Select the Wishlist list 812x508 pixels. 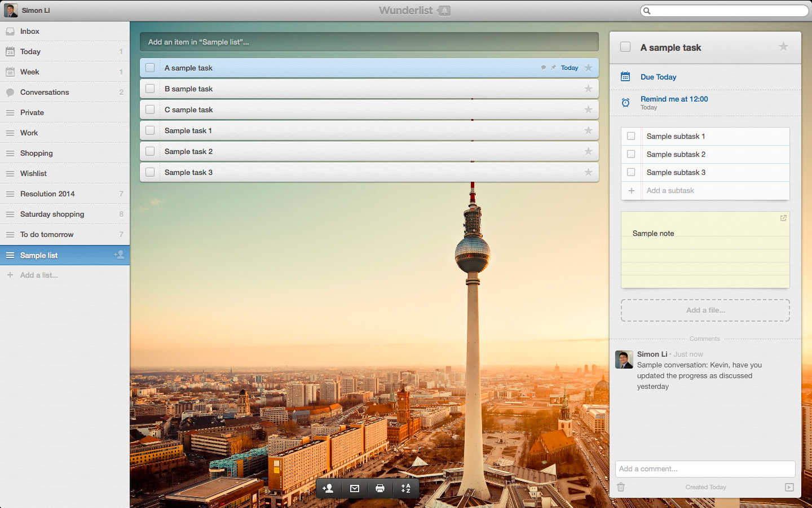[65, 174]
